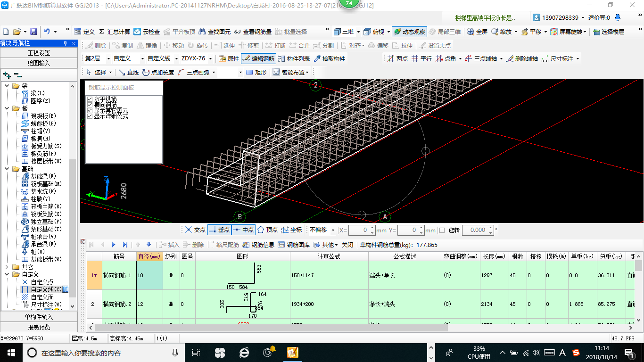Collapse the 基础 tree node

point(7,169)
